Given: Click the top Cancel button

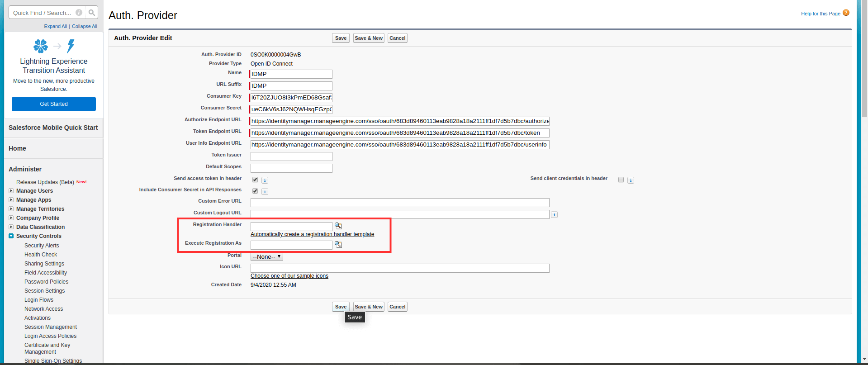Looking at the screenshot, I should click(x=398, y=38).
